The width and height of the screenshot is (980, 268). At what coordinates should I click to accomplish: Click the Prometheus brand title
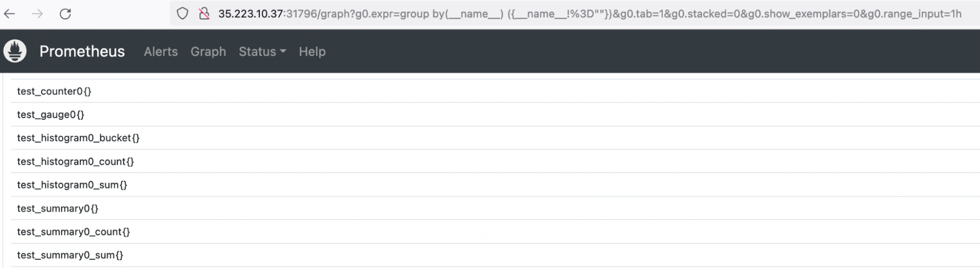82,51
